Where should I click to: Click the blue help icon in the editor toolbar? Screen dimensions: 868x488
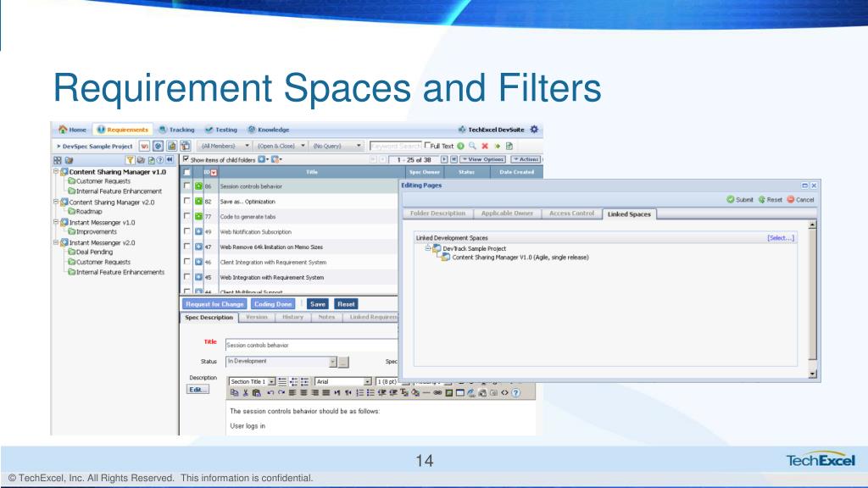(515, 393)
